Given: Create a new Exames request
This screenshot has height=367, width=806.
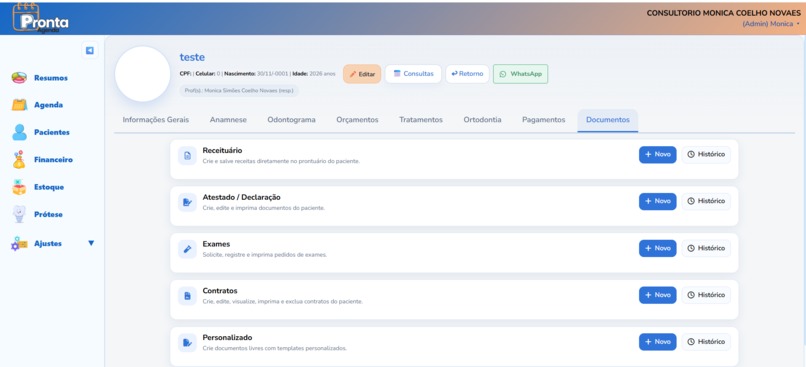Looking at the screenshot, I should click(x=657, y=248).
